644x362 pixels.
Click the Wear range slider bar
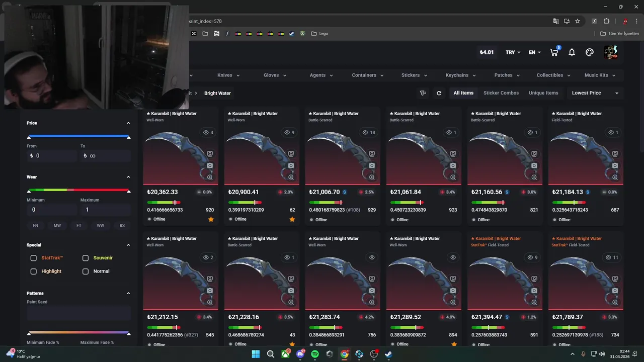pyautogui.click(x=78, y=190)
